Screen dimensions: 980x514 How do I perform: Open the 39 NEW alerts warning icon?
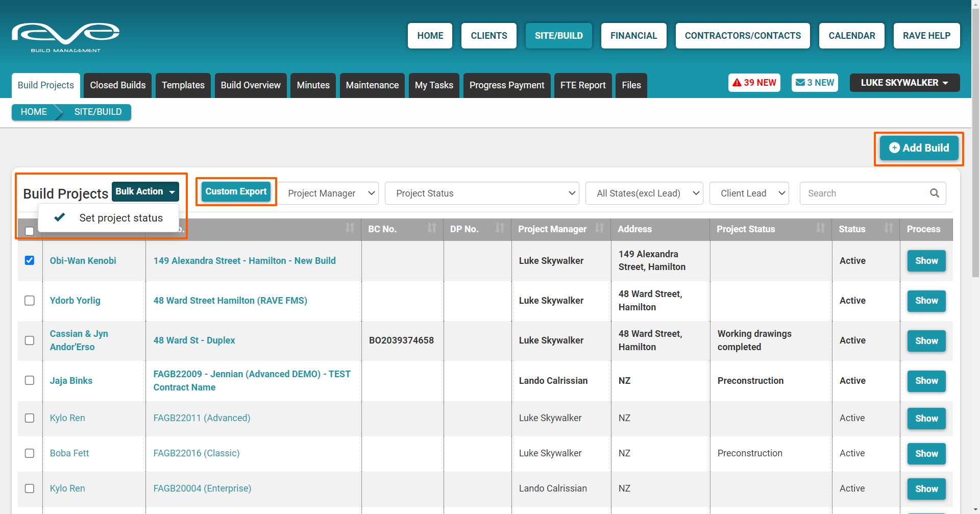point(737,83)
